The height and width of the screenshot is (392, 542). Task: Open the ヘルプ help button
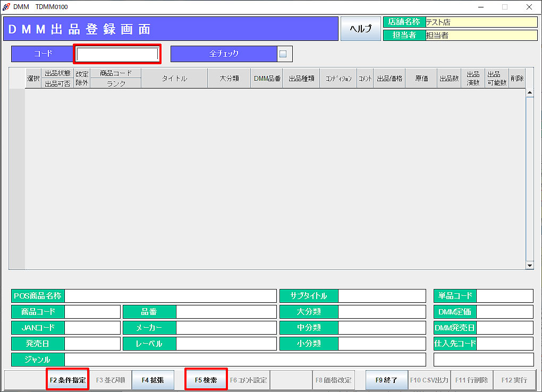(360, 29)
